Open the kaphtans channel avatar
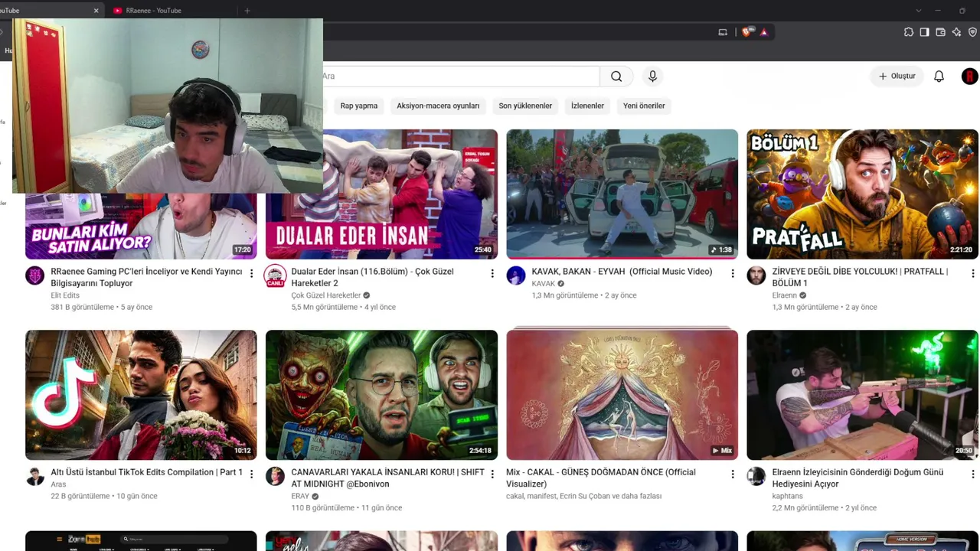Screen dimensions: 980x551 point(756,476)
